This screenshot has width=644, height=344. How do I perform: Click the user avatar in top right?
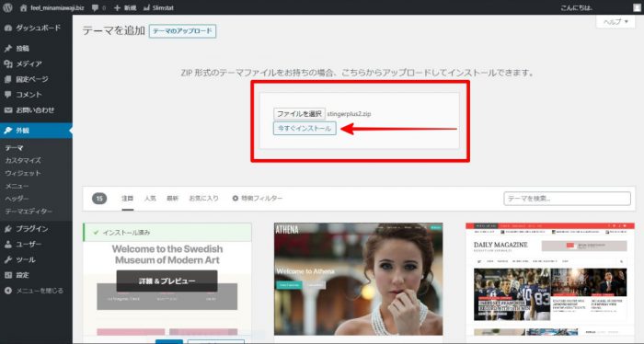[637, 7]
